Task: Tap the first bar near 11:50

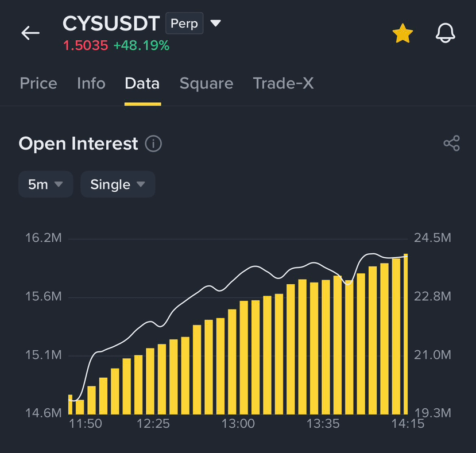Action: pos(71,404)
